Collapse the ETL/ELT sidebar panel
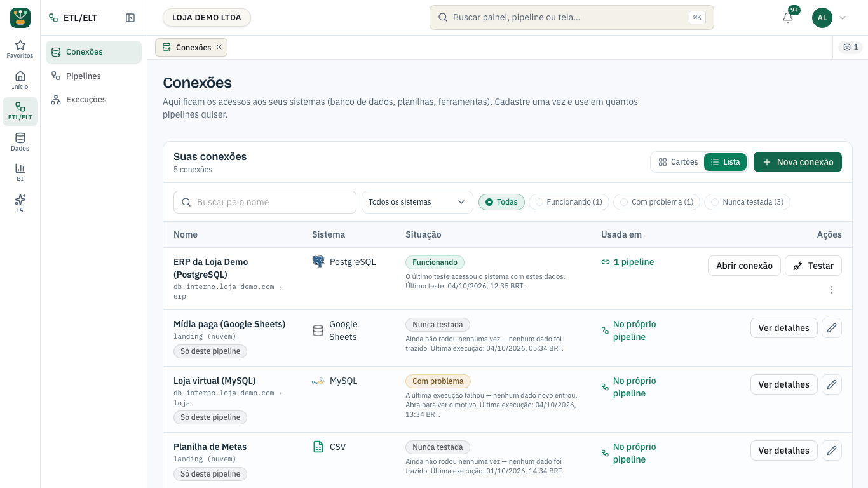The image size is (868, 488). click(x=130, y=18)
